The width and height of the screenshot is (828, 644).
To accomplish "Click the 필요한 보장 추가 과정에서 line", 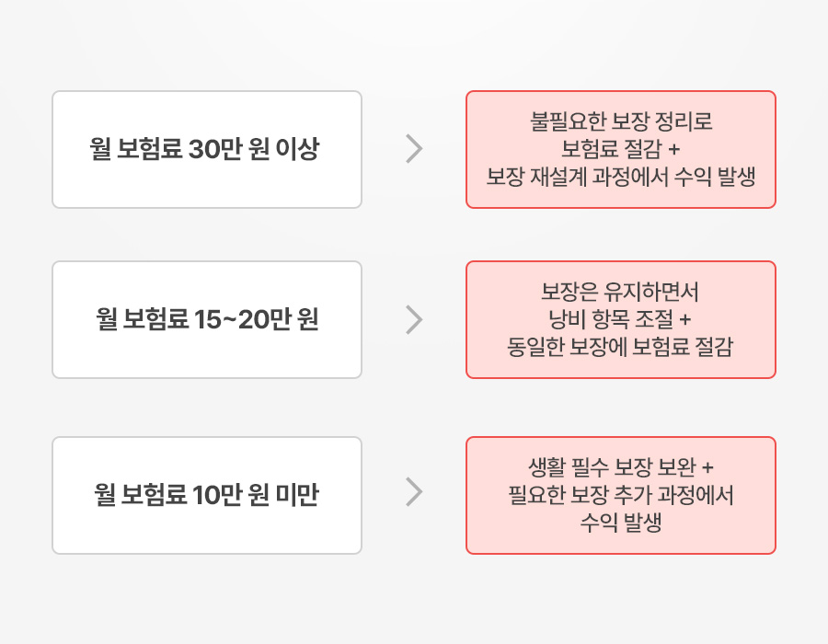I will pyautogui.click(x=621, y=496).
